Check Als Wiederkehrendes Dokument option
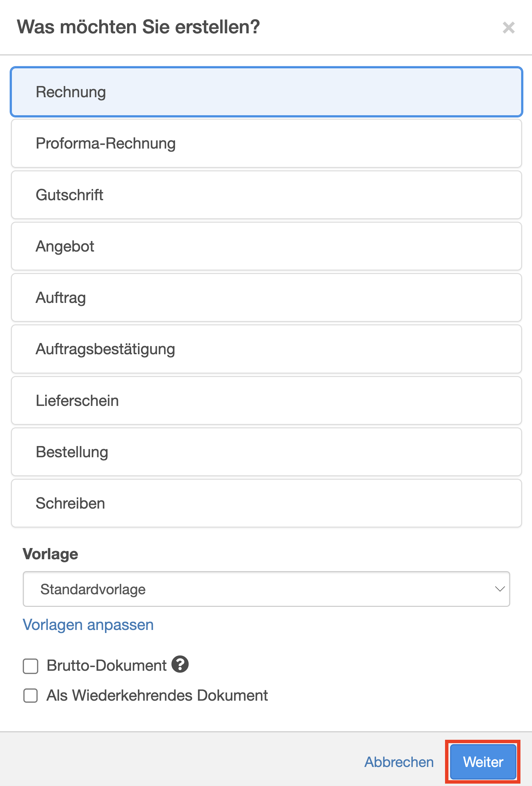The image size is (532, 786). tap(31, 695)
